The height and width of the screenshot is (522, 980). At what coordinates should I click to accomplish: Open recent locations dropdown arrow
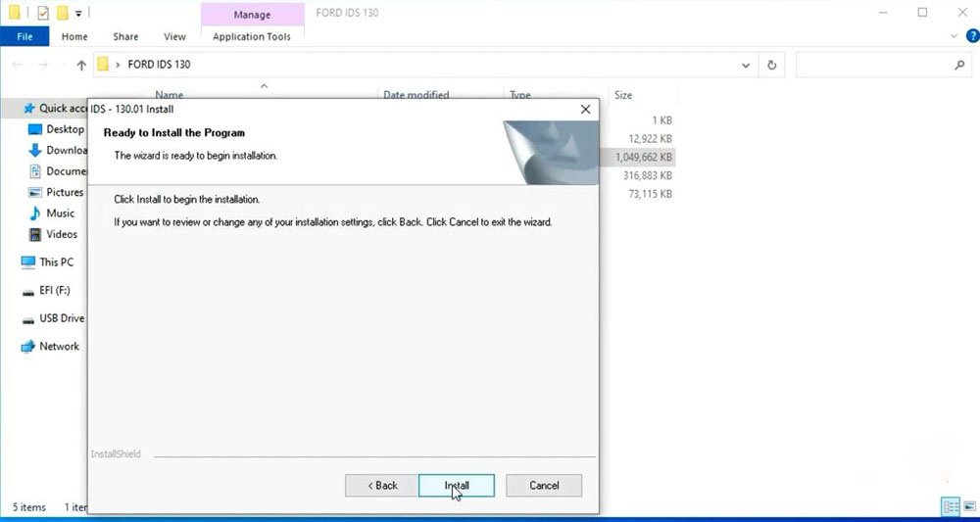[x=63, y=65]
